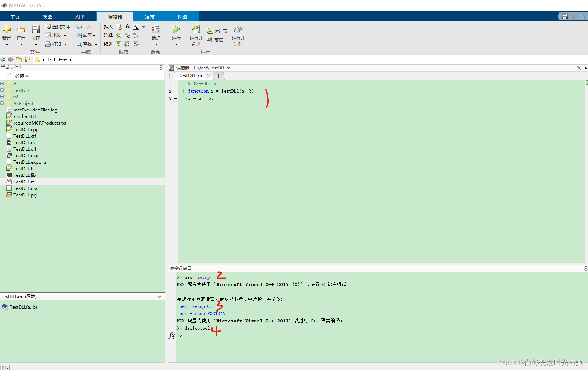The image size is (588, 370).
Task: Click the 转至 (Go To) icon
Action: tap(79, 35)
